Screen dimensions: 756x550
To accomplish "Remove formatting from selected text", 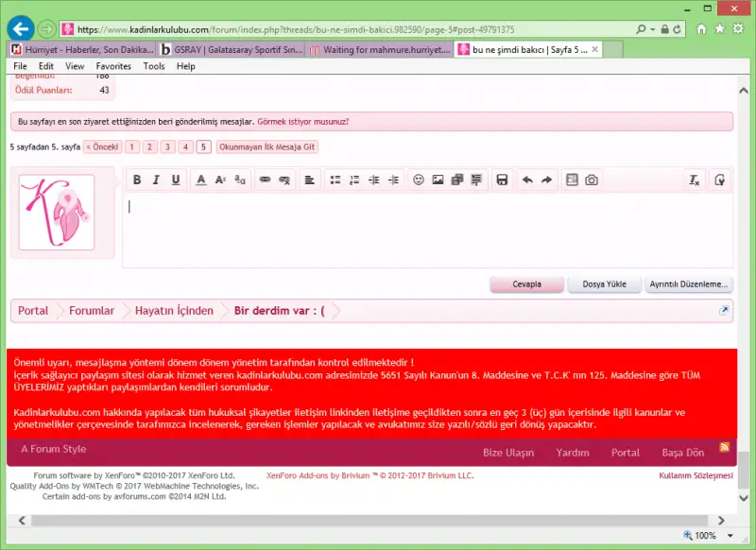I will click(695, 180).
